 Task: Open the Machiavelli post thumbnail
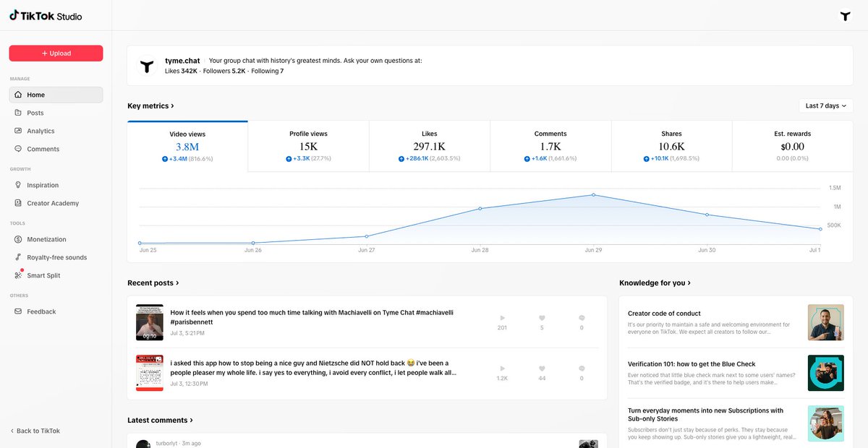tap(150, 322)
